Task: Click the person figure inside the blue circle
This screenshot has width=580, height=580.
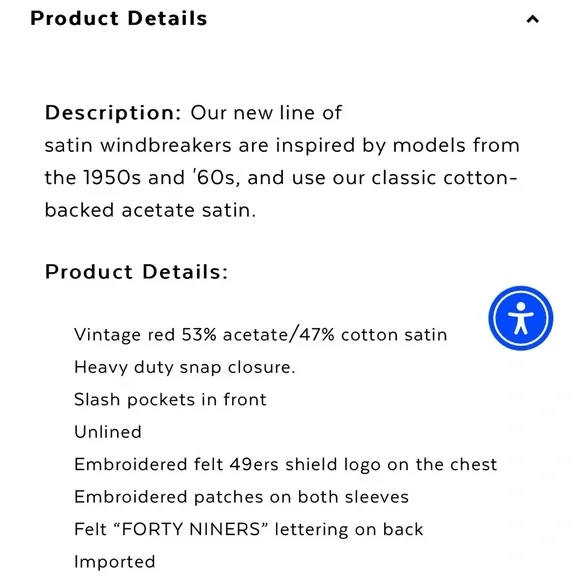Action: coord(520,318)
